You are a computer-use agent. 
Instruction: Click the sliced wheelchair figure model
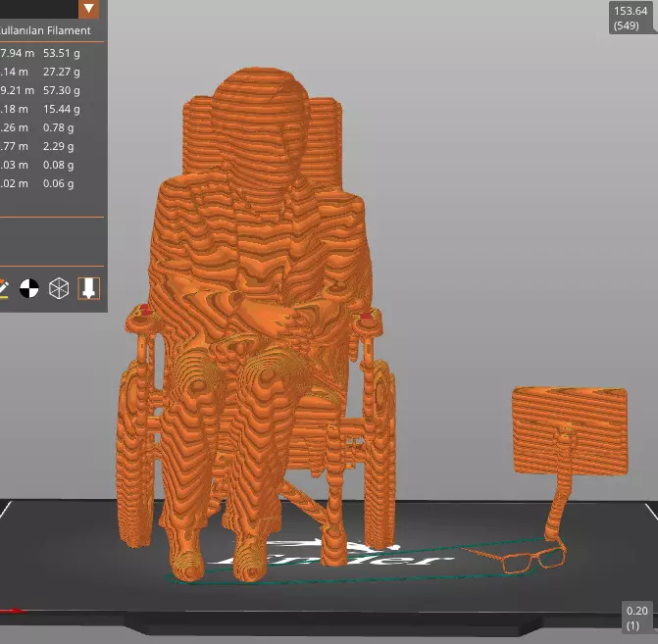257,323
